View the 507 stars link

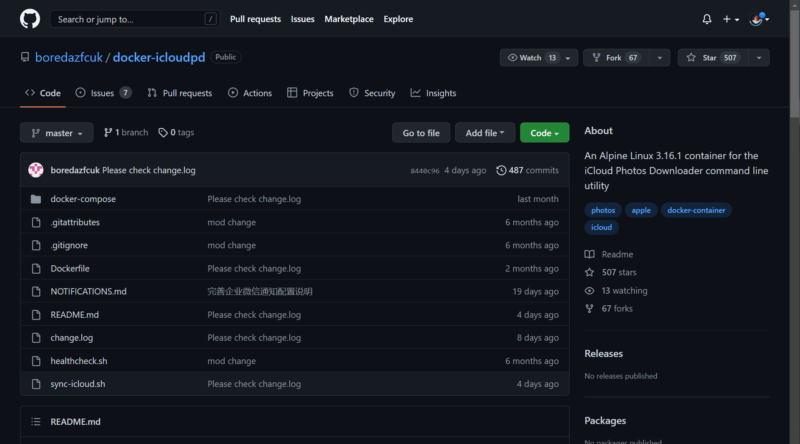coord(611,273)
